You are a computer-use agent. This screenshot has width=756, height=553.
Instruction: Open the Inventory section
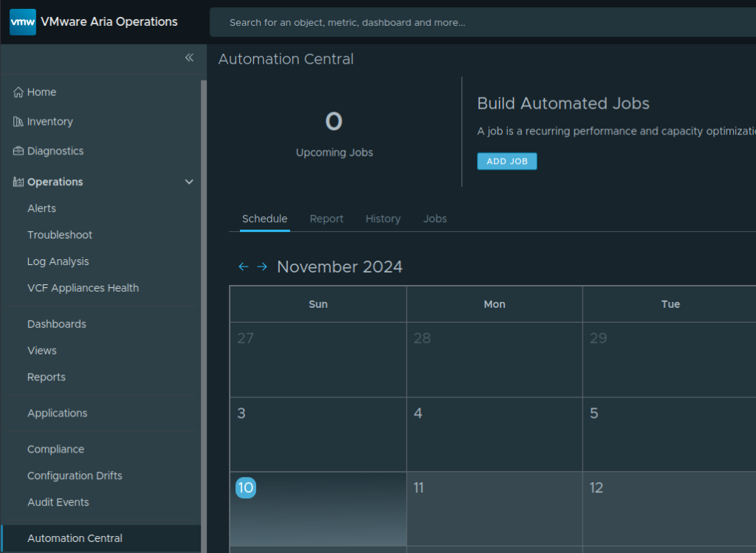tap(50, 122)
